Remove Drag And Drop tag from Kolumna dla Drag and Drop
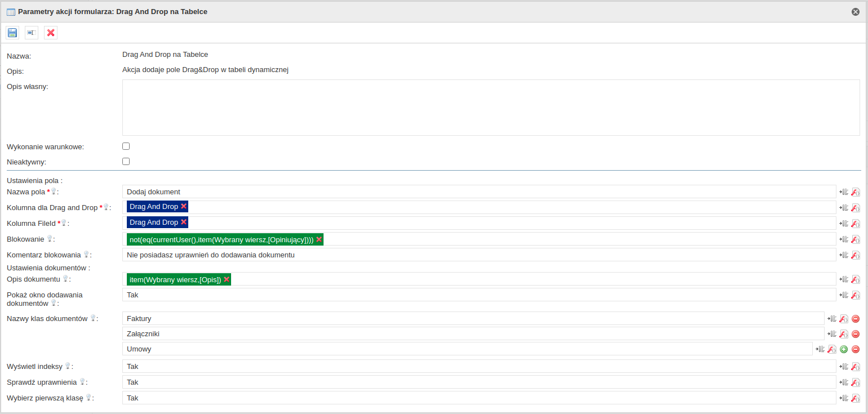Screen dimensions: 868x414 coord(184,206)
